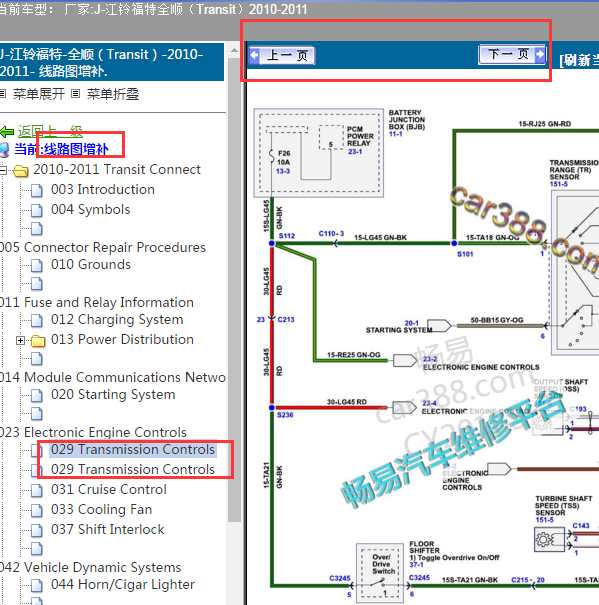Click the menu collapse square icon
The image size is (599, 605).
[76, 93]
